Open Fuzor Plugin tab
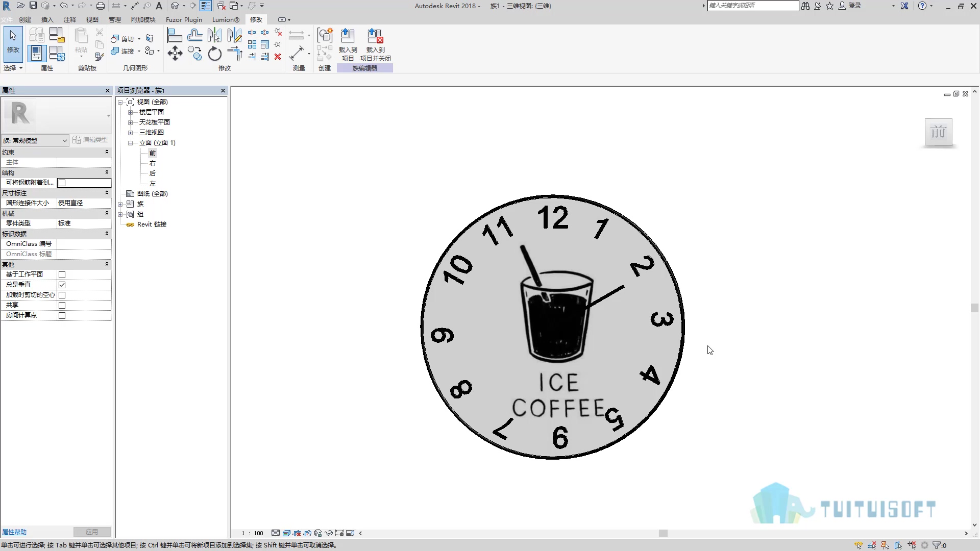This screenshot has height=551, width=980. click(184, 19)
